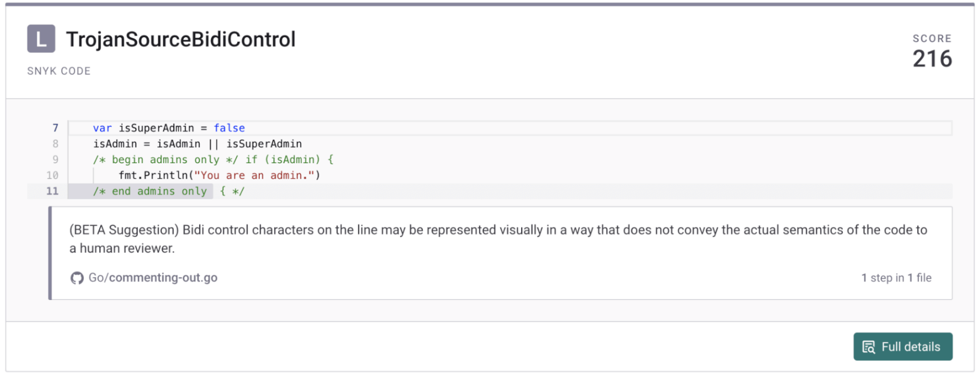Click the L severity badge icon

tap(40, 38)
